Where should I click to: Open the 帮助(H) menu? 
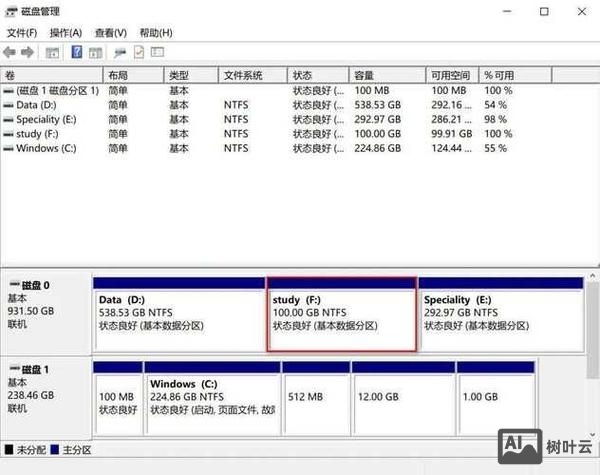[155, 32]
